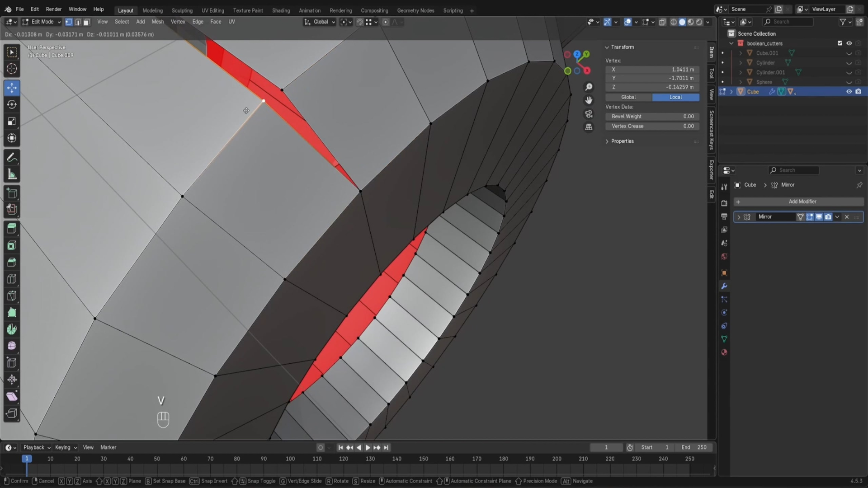Screen dimensions: 868x488
Task: Switch to orthographic grid view icon
Action: click(589, 127)
